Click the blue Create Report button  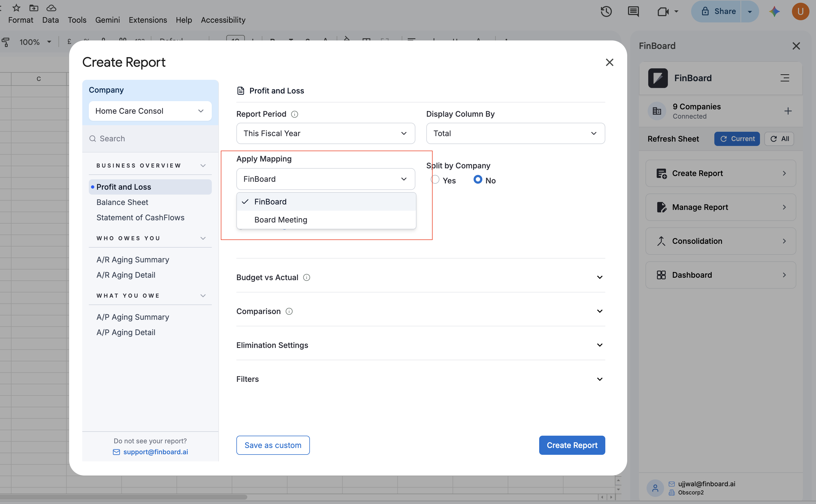point(572,445)
